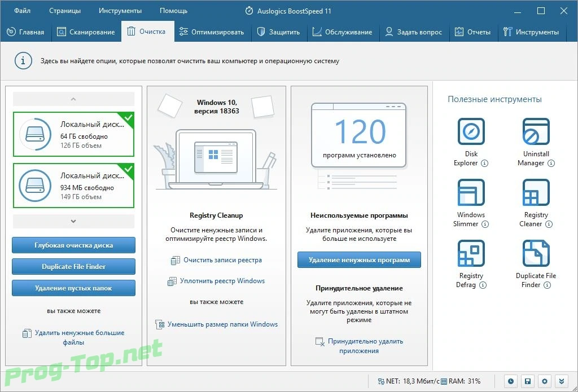The image size is (578, 392).
Task: Click the save floppy icon in status bar
Action: click(528, 381)
